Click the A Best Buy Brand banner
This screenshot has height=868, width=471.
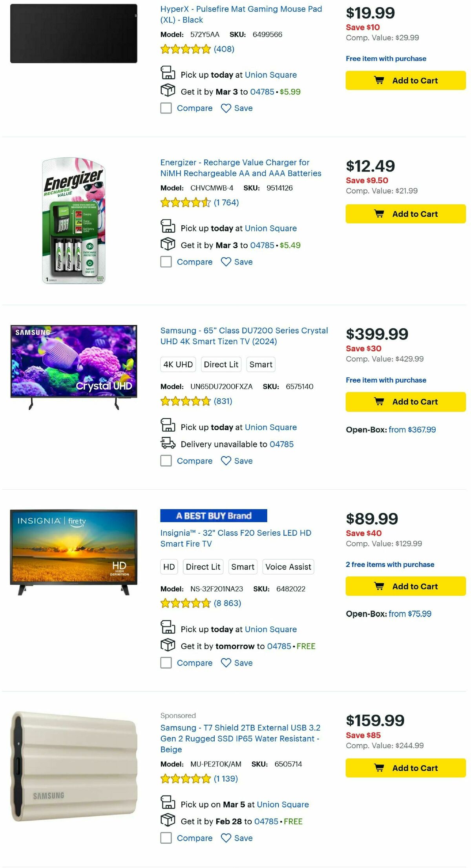click(x=214, y=516)
